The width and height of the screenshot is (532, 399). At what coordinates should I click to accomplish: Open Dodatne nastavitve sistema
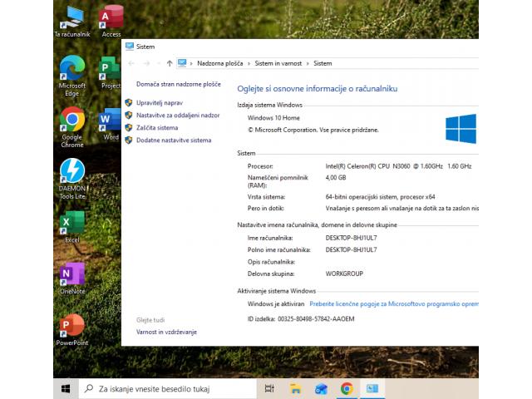[174, 140]
